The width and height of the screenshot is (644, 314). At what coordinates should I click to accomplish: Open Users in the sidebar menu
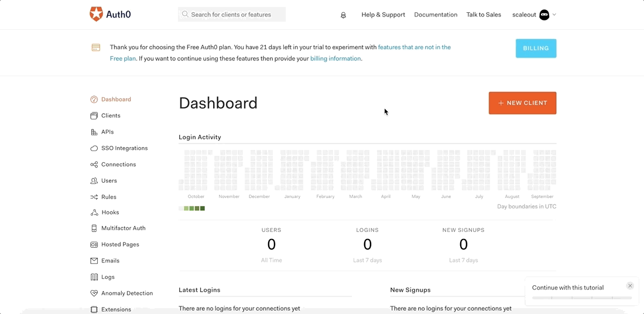coord(109,181)
